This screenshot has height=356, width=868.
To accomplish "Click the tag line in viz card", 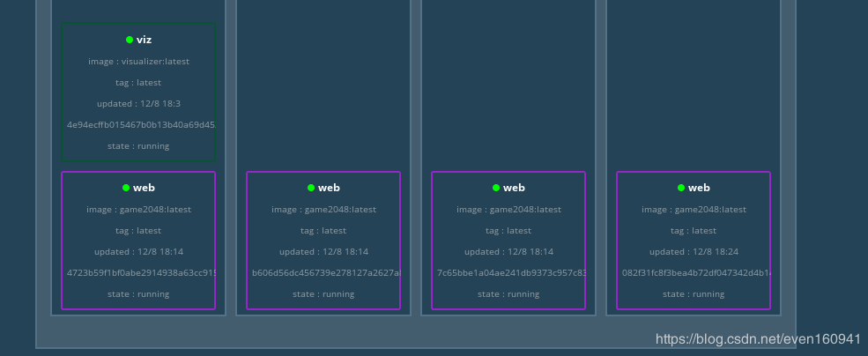I will [x=138, y=83].
